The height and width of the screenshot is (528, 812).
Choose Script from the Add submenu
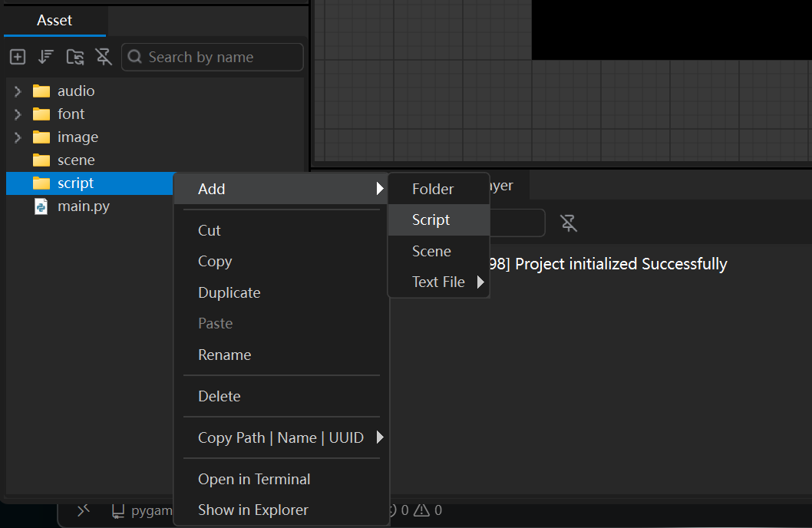coord(439,220)
